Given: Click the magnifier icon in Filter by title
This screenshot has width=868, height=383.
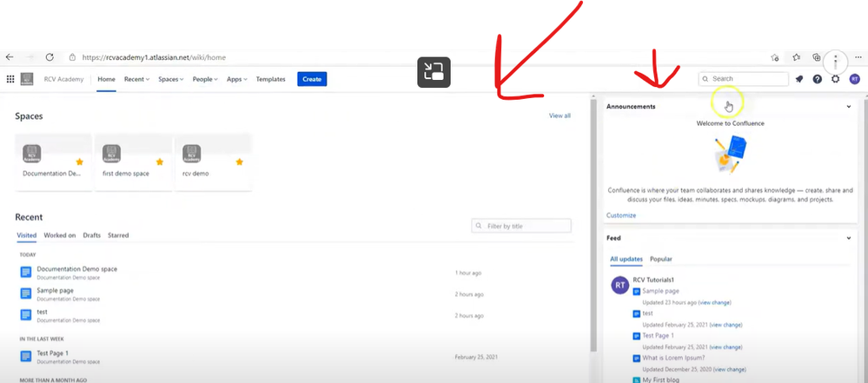Looking at the screenshot, I should [x=479, y=226].
